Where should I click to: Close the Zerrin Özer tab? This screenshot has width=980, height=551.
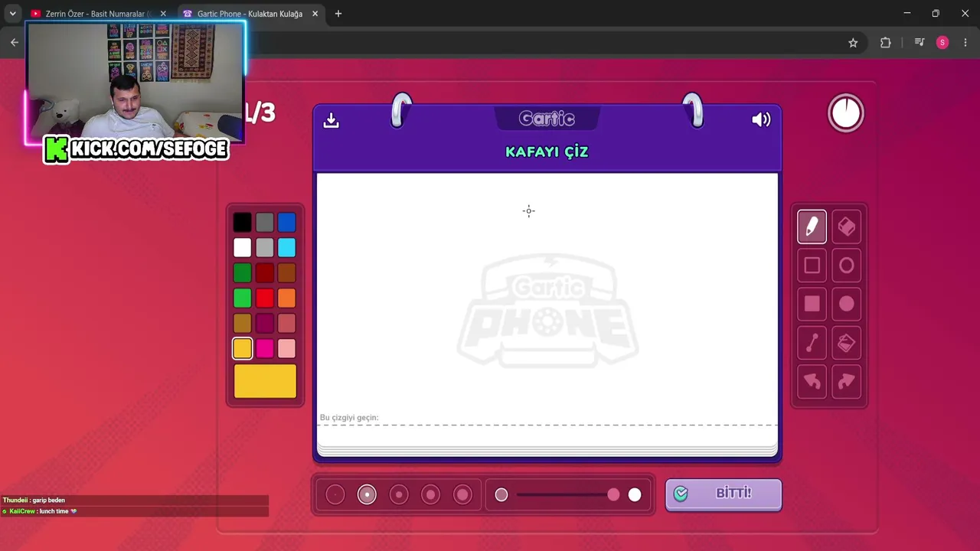coord(163,14)
